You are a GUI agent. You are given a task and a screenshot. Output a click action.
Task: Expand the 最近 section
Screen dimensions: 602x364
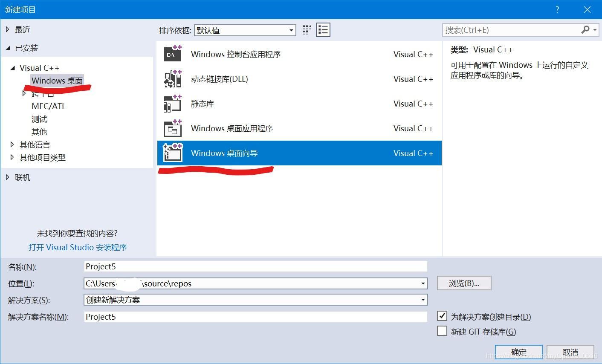coord(8,29)
